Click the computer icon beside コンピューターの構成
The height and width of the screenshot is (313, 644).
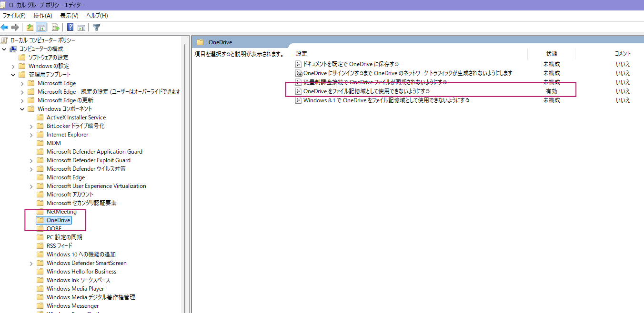tap(13, 49)
